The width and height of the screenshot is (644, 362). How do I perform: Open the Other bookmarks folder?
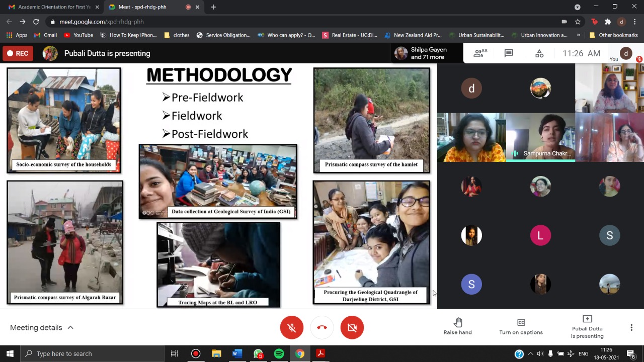(613, 35)
